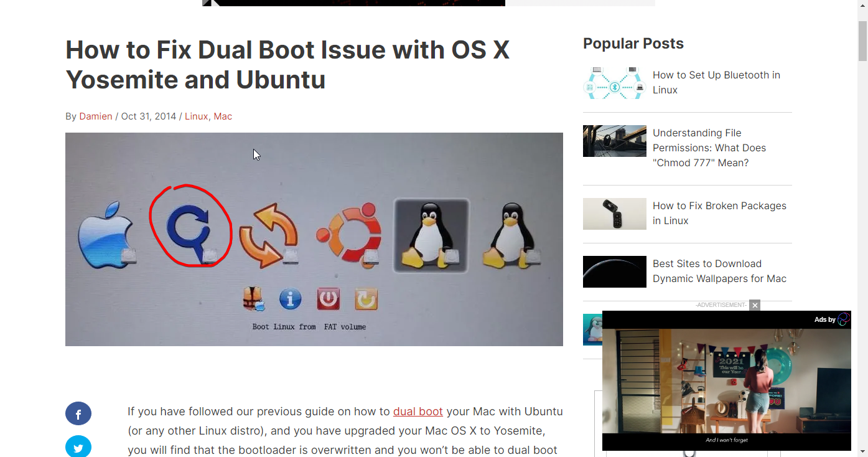The width and height of the screenshot is (868, 457).
Task: Follow the 'dual boot' hyperlink
Action: (x=418, y=412)
